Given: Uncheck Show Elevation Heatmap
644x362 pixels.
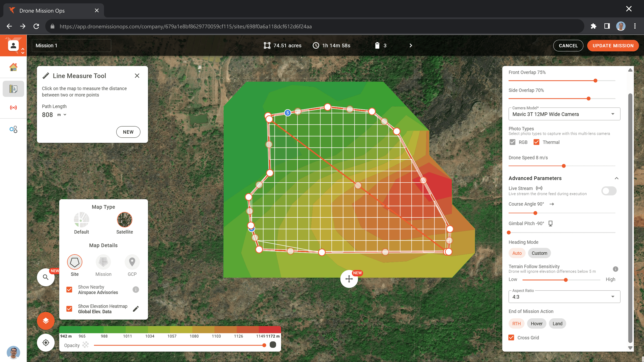Looking at the screenshot, I should (x=69, y=309).
